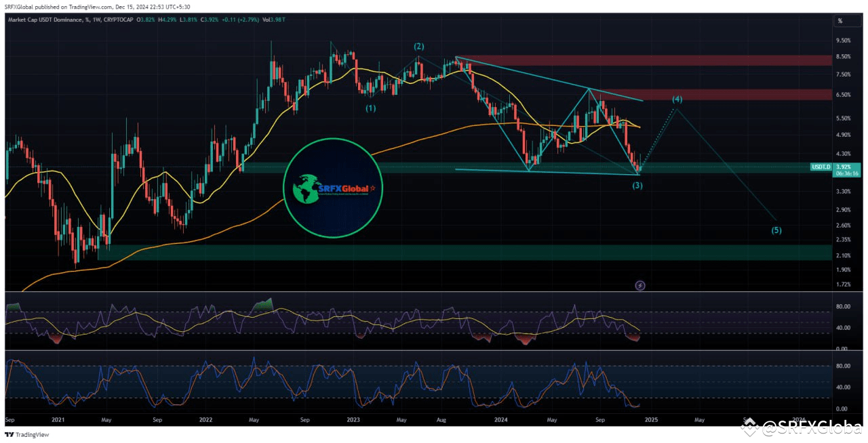The height and width of the screenshot is (443, 868).
Task: Click the 4.90% price axis label
Action: (x=844, y=134)
